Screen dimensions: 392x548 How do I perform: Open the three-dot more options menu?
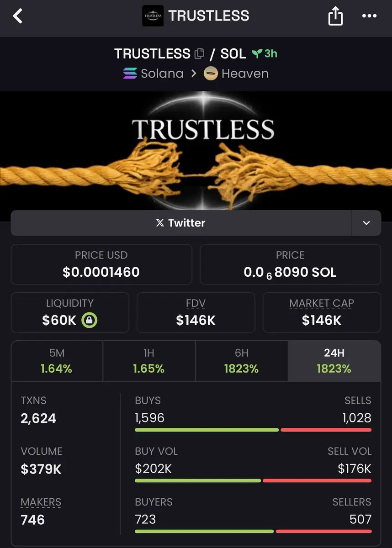coord(369,16)
